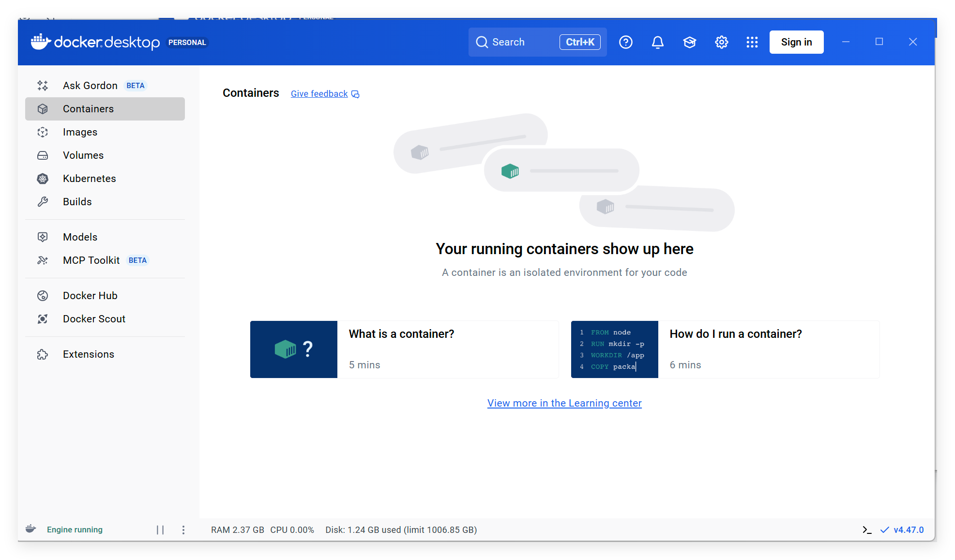Open the engine three-dot options menu
The height and width of the screenshot is (560, 955).
[183, 530]
